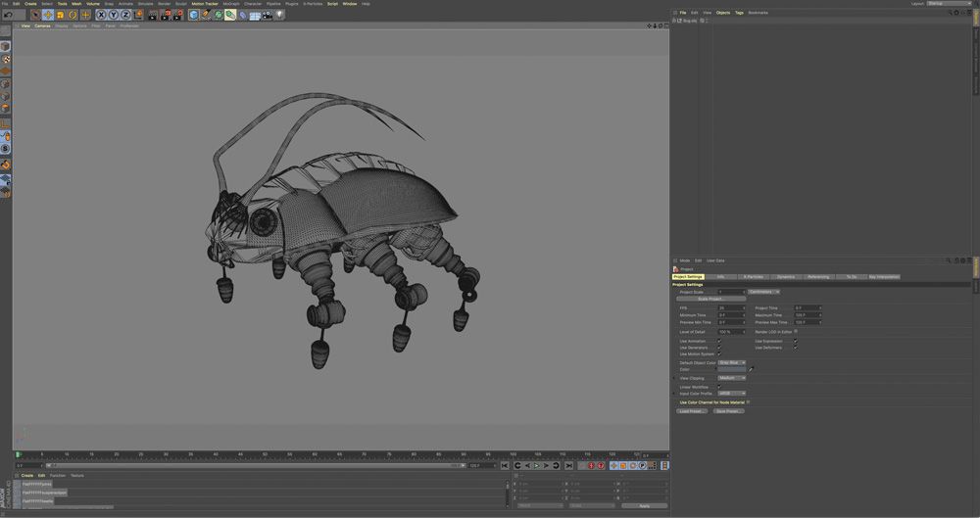
Task: Click the Camera object icon
Action: point(267,15)
